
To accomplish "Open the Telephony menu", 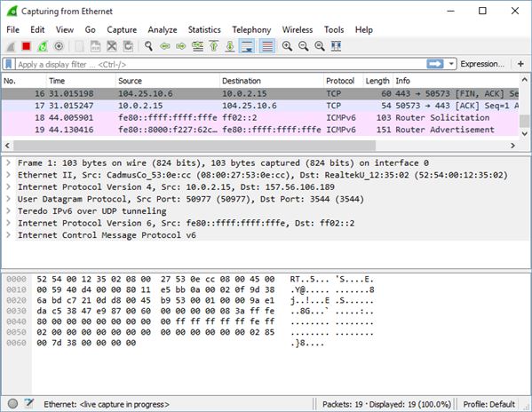I will (251, 30).
